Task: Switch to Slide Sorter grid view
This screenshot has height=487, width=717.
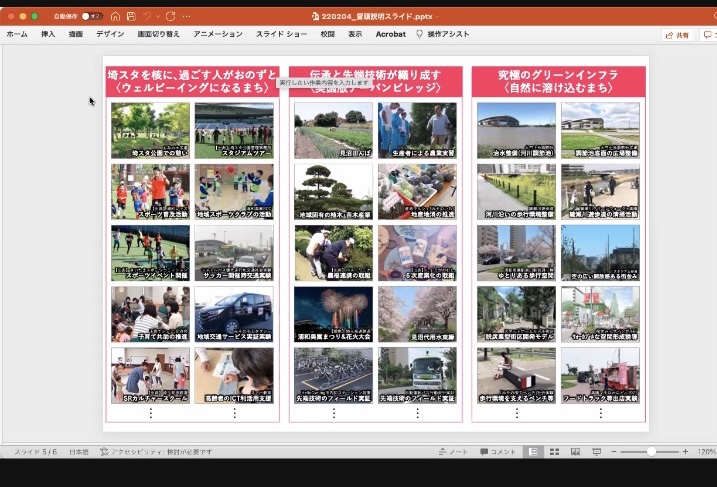Action: tap(554, 452)
